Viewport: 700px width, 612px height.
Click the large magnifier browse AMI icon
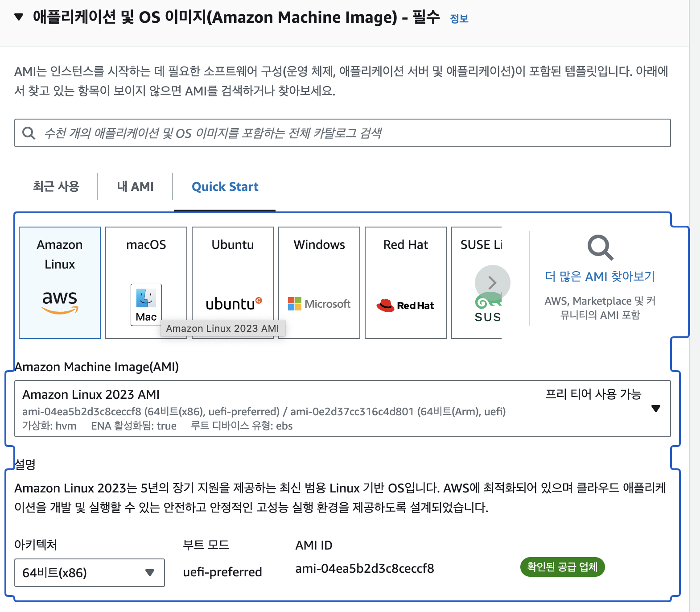pyautogui.click(x=600, y=248)
